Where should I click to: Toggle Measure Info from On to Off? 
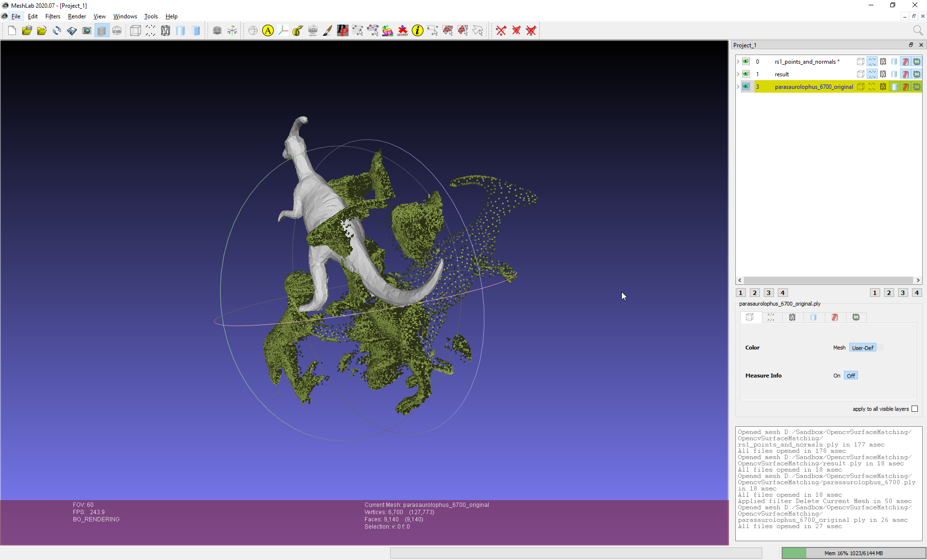(x=850, y=375)
